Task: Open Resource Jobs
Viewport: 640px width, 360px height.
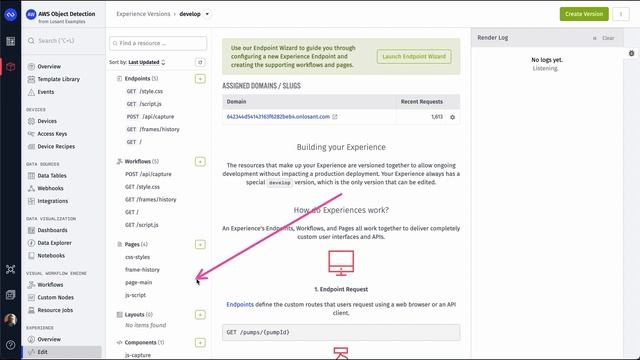Action: pos(55,310)
